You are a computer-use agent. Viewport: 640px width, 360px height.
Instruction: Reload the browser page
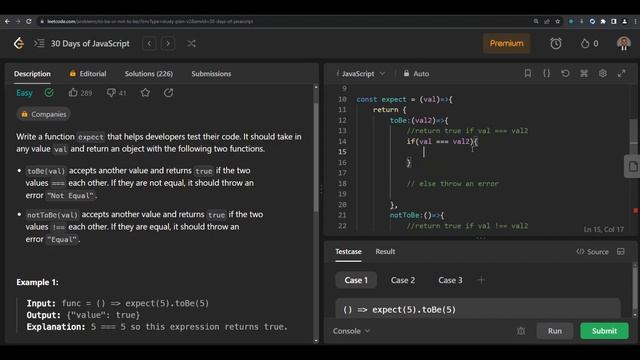29,21
